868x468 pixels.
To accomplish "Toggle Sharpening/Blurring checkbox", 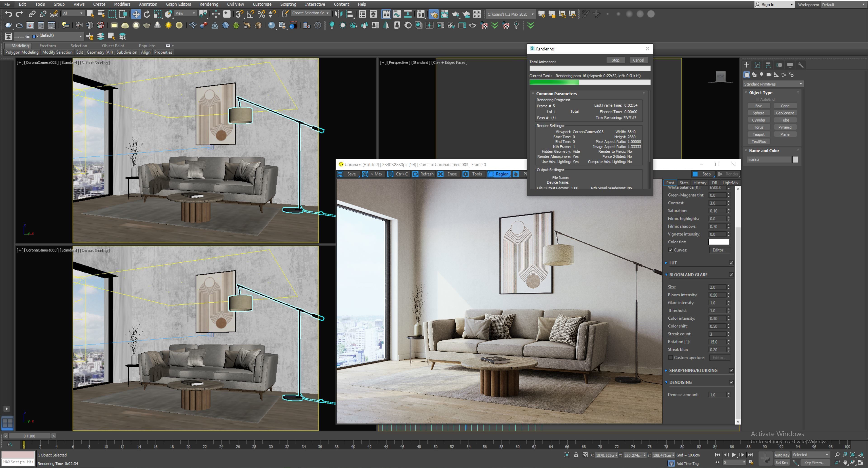I will tap(731, 370).
